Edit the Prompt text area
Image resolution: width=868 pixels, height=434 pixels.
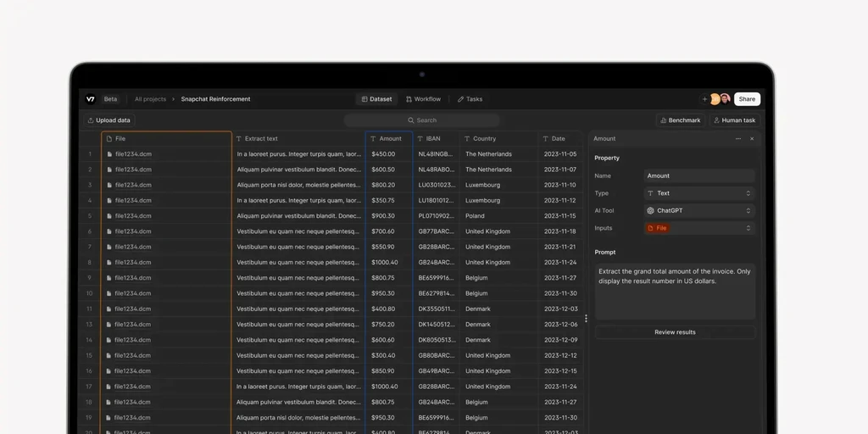(675, 292)
